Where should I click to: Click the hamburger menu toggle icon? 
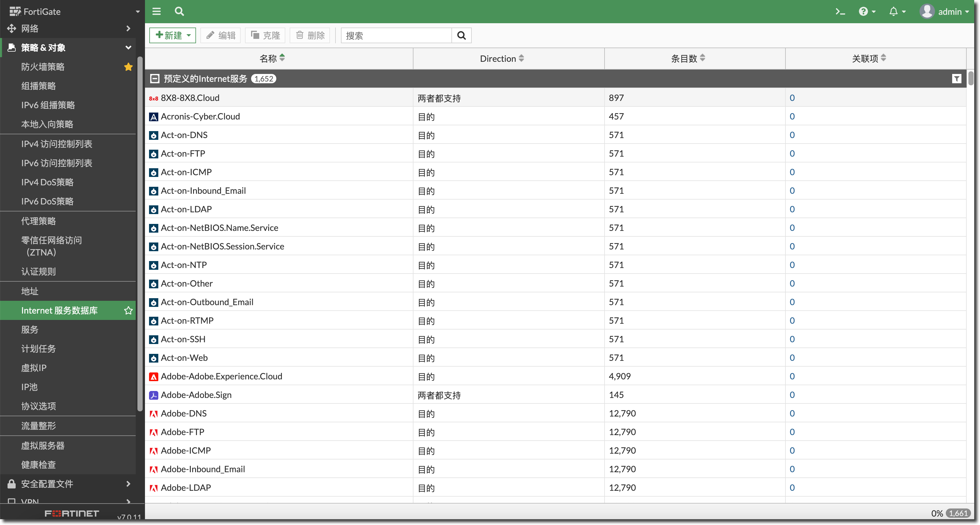coord(156,11)
